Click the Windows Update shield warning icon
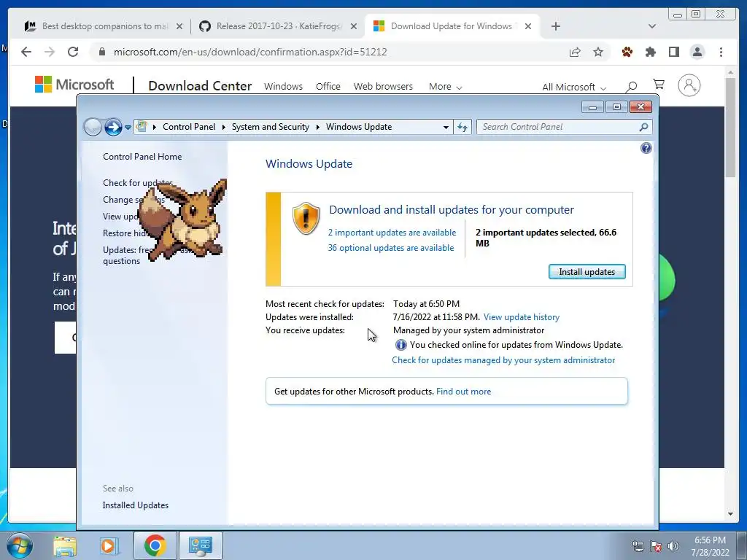Image resolution: width=747 pixels, height=560 pixels. [306, 219]
